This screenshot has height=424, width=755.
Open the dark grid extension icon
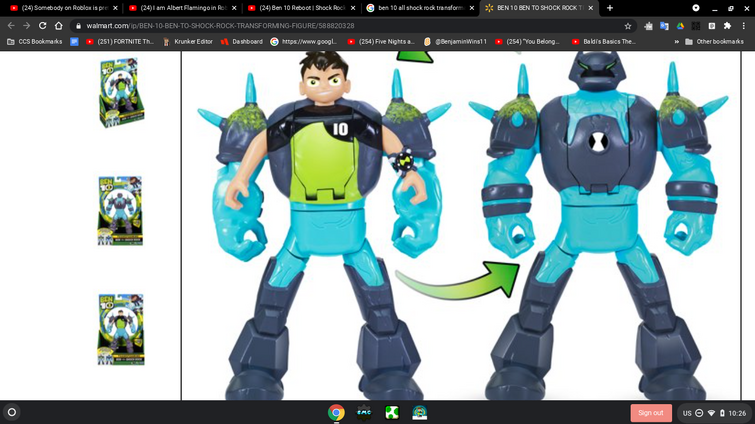click(696, 26)
